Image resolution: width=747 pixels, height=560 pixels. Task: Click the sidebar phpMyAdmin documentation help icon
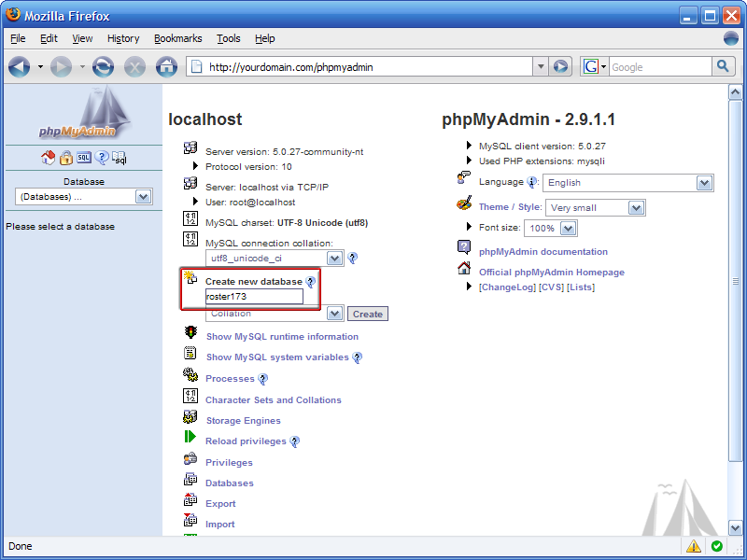102,158
